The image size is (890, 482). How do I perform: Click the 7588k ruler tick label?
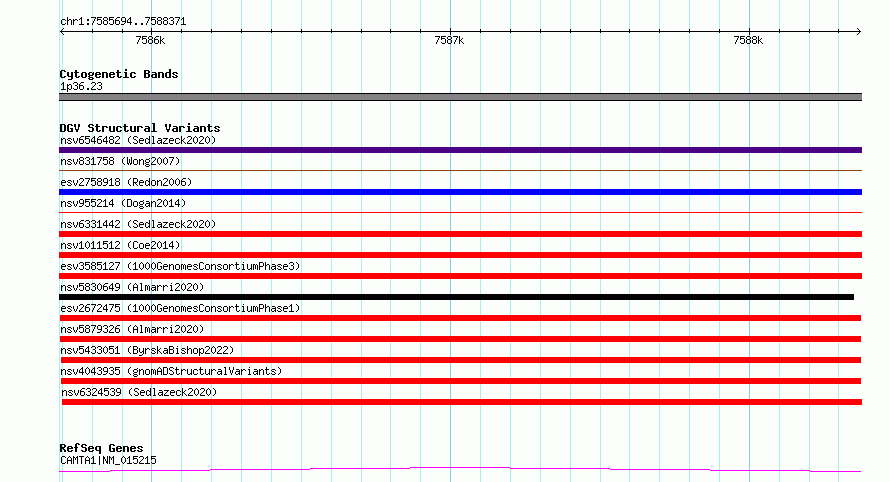(748, 40)
